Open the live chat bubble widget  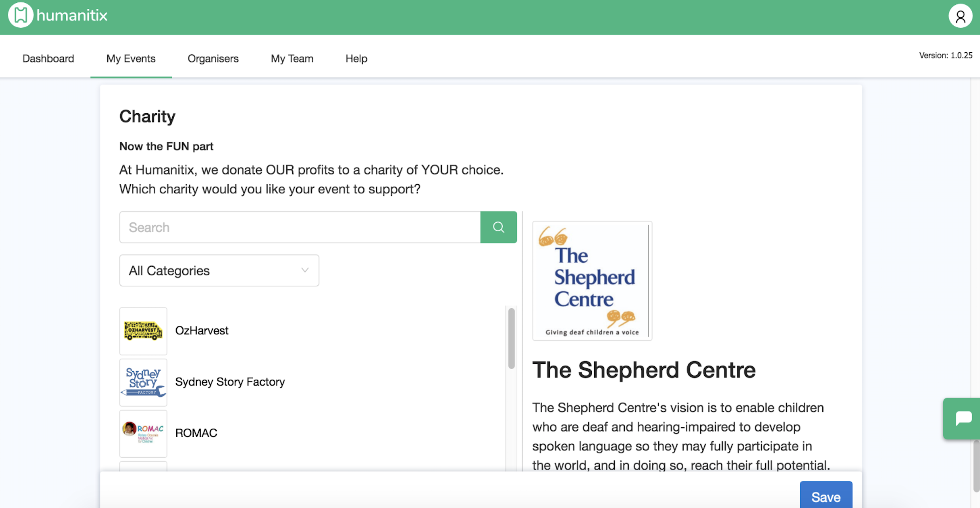pyautogui.click(x=963, y=418)
